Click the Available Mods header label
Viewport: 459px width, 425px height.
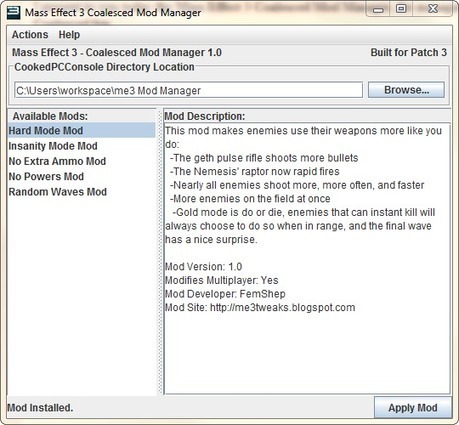click(50, 116)
